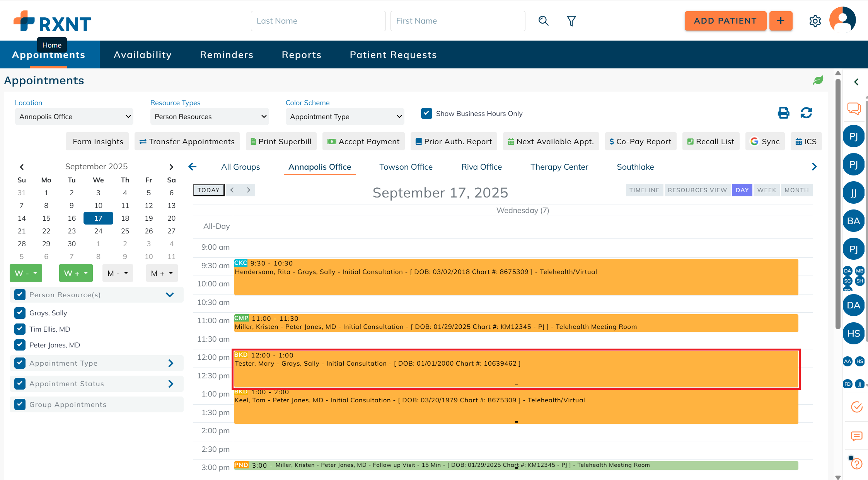This screenshot has height=480, width=868.
Task: Open the Color Scheme dropdown
Action: (345, 117)
